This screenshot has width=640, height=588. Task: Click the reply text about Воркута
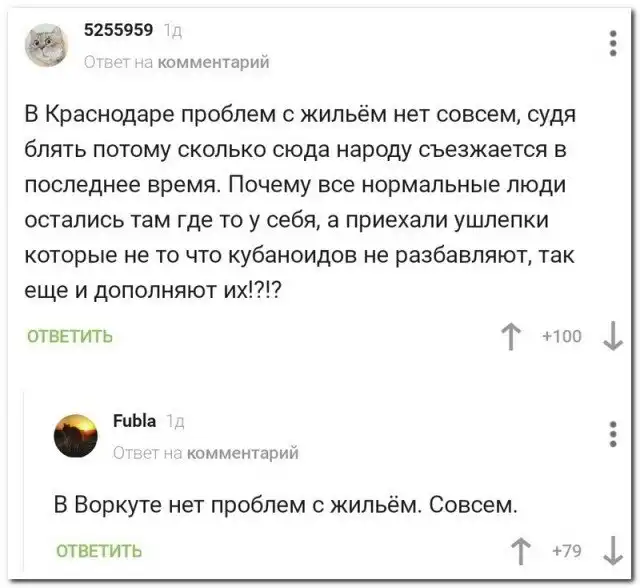(285, 503)
